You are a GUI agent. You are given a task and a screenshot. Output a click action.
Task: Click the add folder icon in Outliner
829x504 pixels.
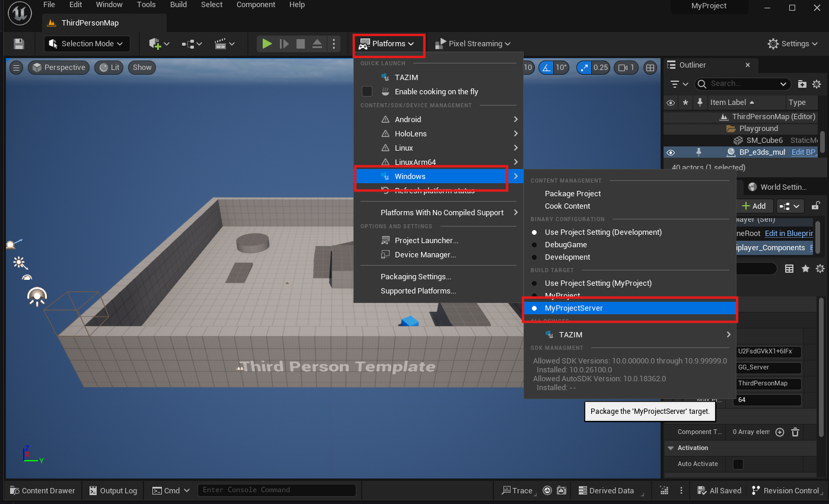click(802, 84)
